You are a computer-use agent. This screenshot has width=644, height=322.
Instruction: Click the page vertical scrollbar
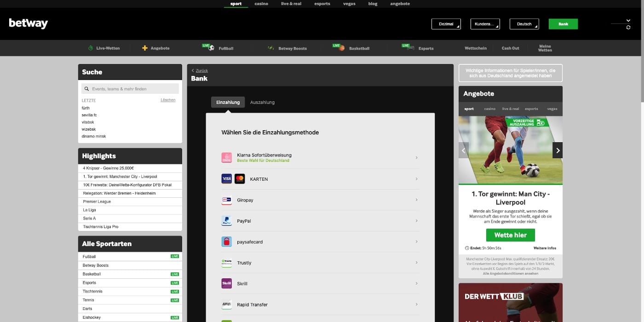tap(642, 51)
